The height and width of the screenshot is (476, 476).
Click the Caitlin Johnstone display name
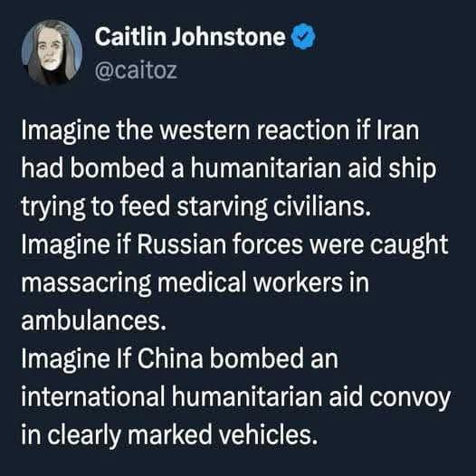[x=190, y=36]
